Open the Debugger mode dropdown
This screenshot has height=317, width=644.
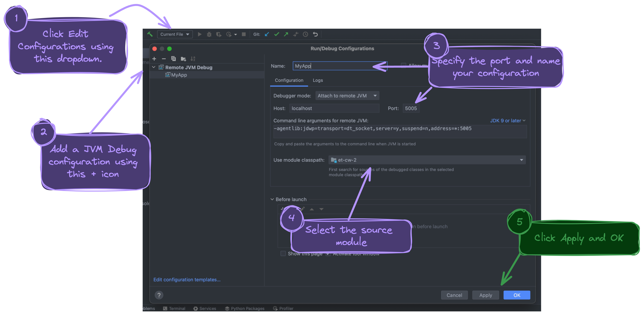tap(347, 96)
